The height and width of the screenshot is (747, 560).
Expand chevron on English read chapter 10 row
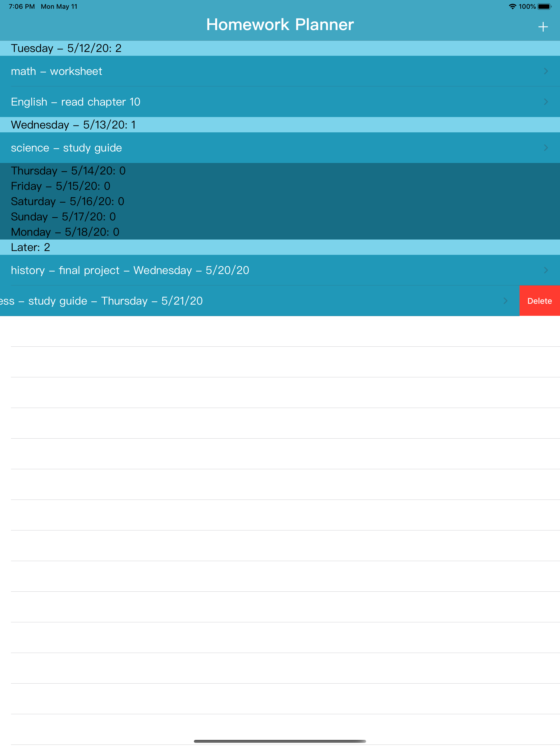(546, 102)
